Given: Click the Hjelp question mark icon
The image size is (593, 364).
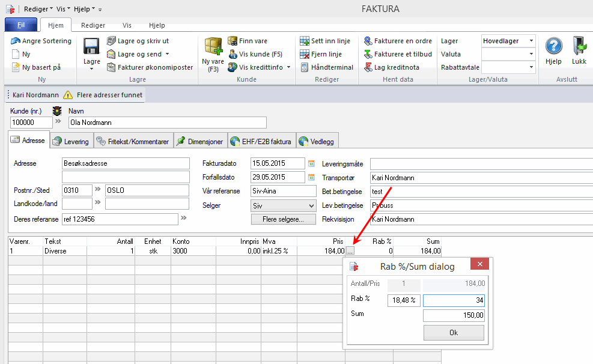Looking at the screenshot, I should 553,47.
